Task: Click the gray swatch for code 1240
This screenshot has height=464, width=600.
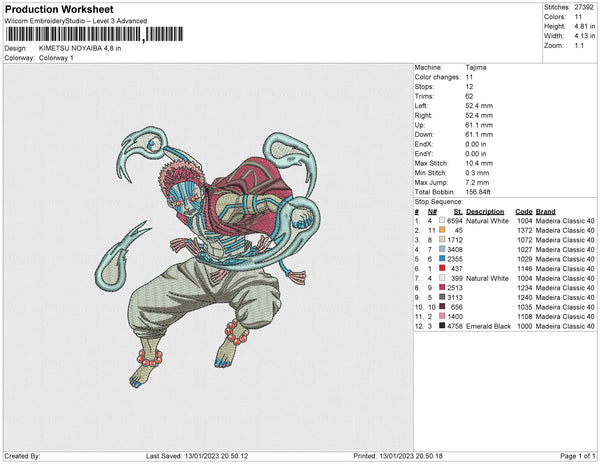Action: (442, 297)
